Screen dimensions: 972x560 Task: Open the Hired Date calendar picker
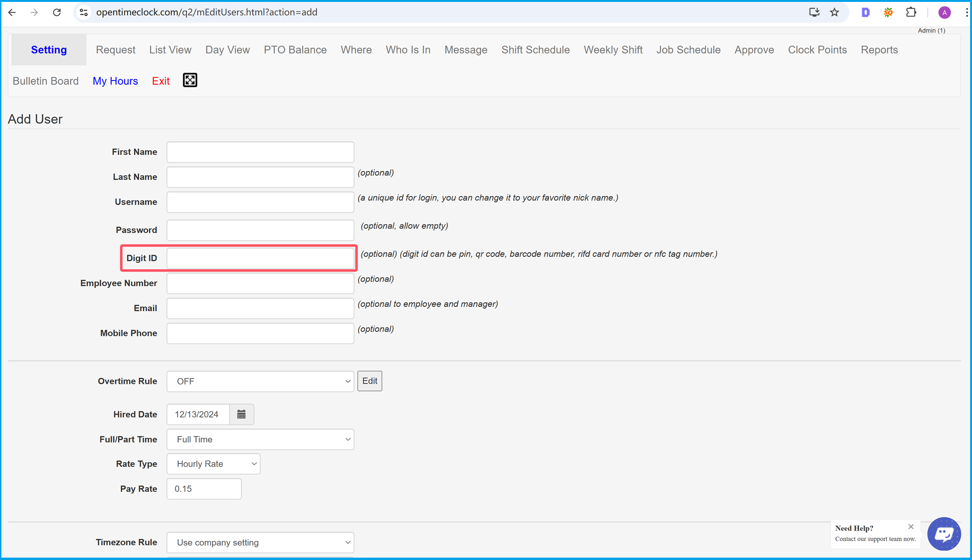[x=241, y=414]
